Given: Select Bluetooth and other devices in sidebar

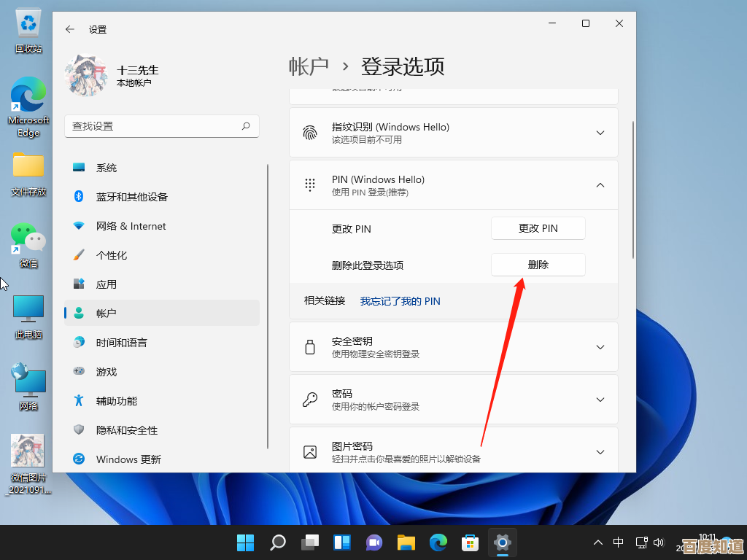Looking at the screenshot, I should (132, 197).
